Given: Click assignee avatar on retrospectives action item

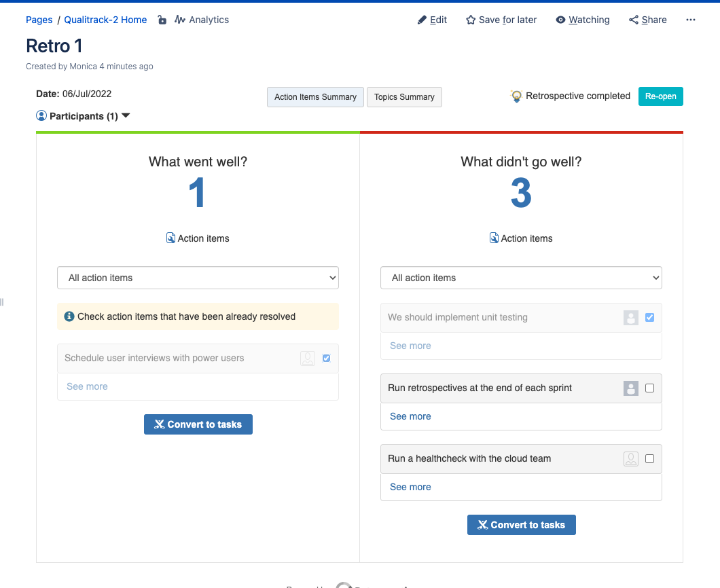Looking at the screenshot, I should tap(631, 388).
